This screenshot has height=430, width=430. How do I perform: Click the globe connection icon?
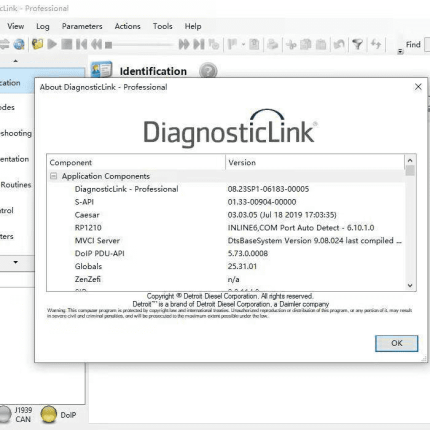point(19,44)
